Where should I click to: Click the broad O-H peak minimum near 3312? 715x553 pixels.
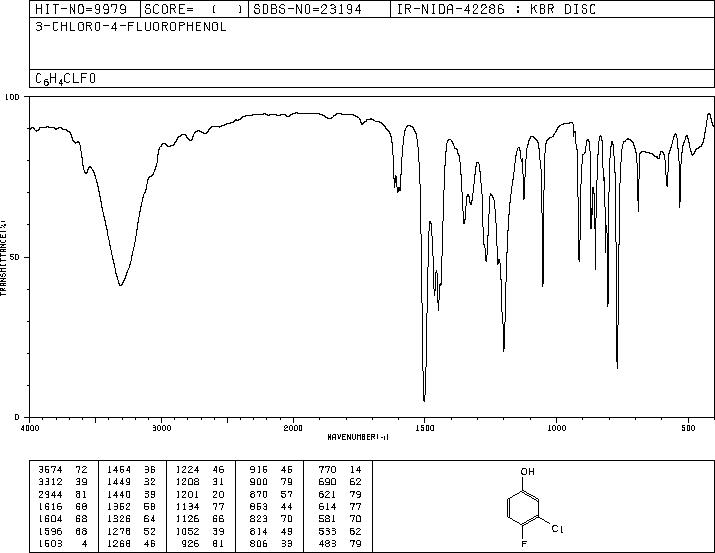(x=120, y=285)
